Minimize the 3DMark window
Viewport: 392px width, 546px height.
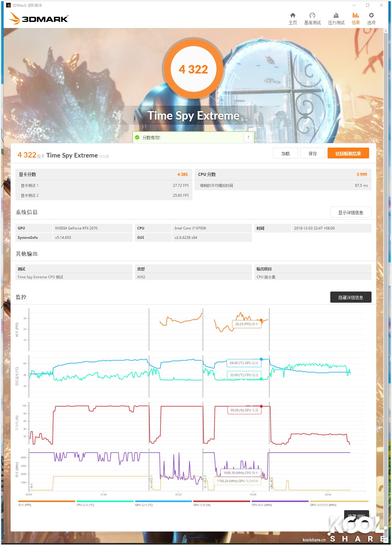pos(354,5)
